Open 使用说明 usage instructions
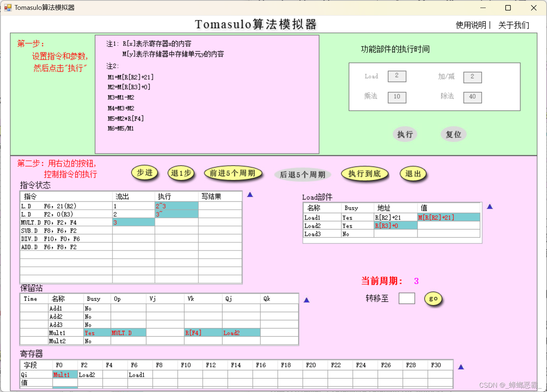This screenshot has width=547, height=392. point(471,25)
